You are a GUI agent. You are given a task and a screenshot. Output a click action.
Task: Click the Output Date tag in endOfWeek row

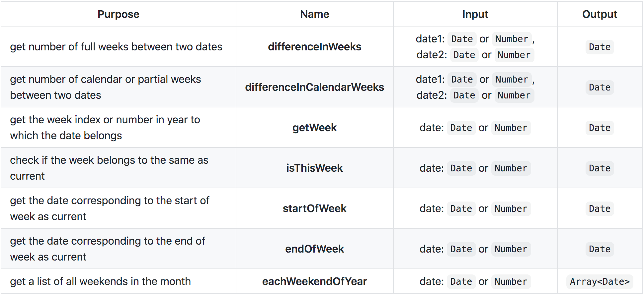click(x=600, y=249)
